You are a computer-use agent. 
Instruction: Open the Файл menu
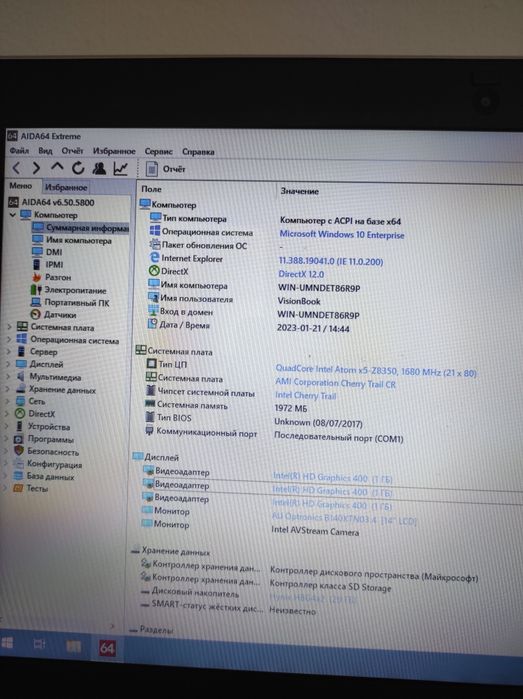point(19,151)
